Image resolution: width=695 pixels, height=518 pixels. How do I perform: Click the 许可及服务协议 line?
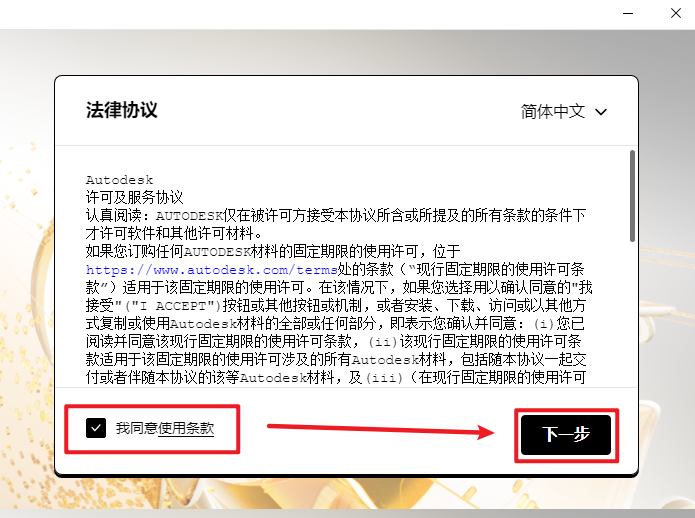(x=134, y=197)
